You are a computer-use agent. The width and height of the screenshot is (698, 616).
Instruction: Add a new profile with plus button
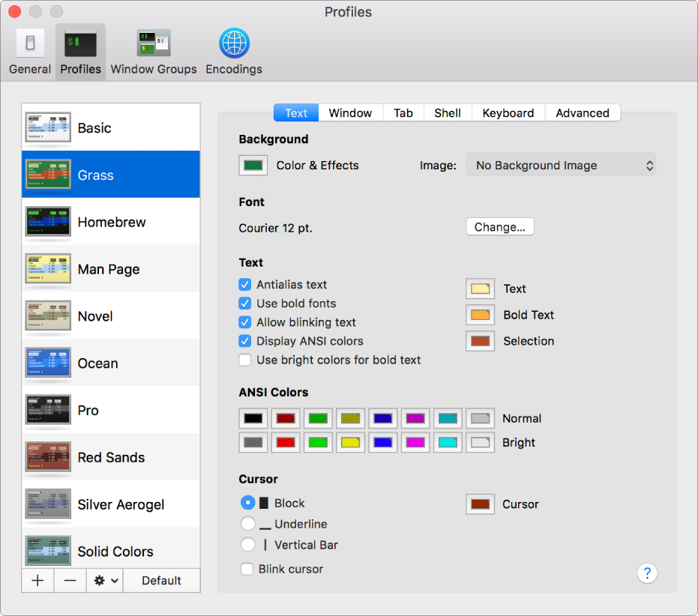pos(37,581)
